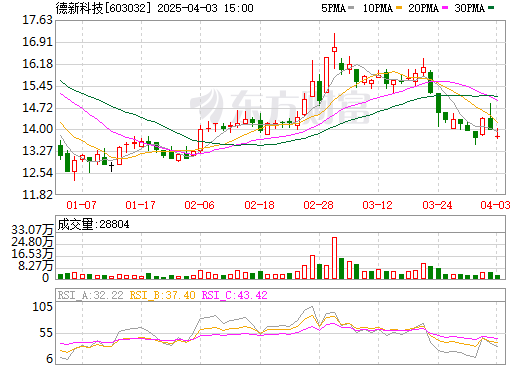Click the 55 RSI axis label
The height and width of the screenshot is (365, 520).
click(46, 333)
